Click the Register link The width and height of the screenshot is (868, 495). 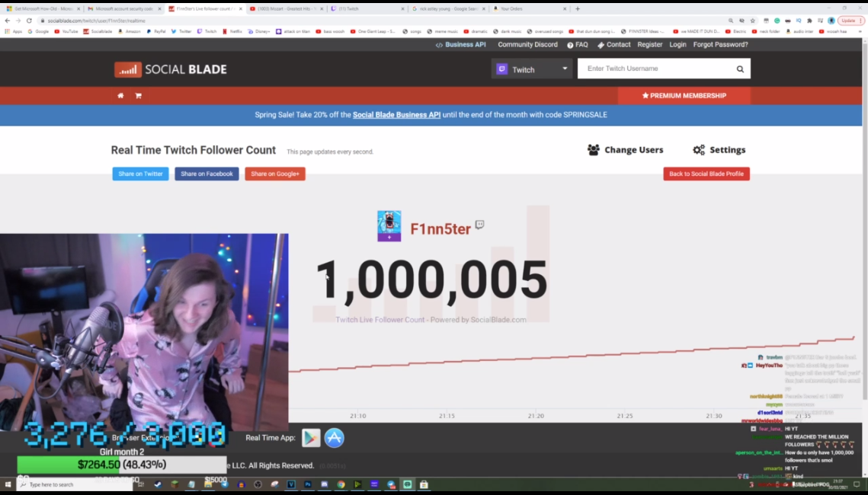pos(650,45)
